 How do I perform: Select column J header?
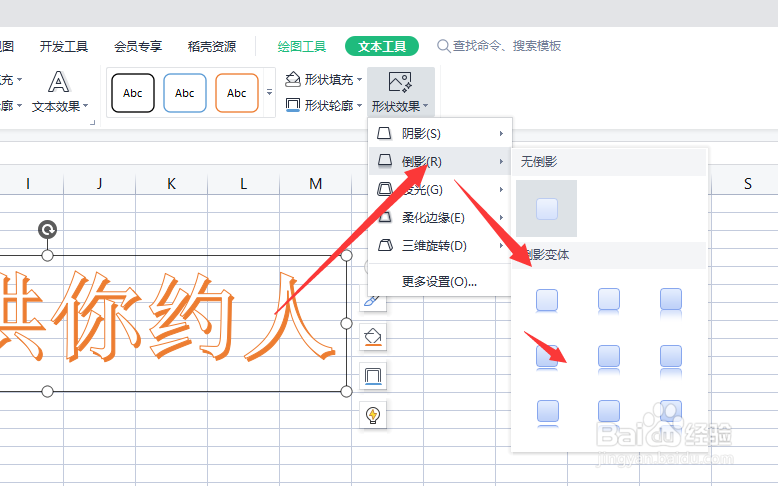click(99, 184)
